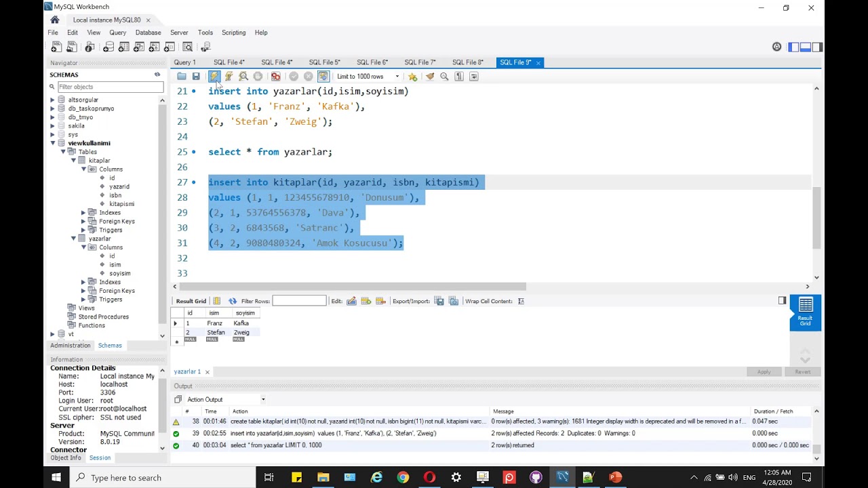Collapse the viewkullanimi schema

pyautogui.click(x=52, y=143)
